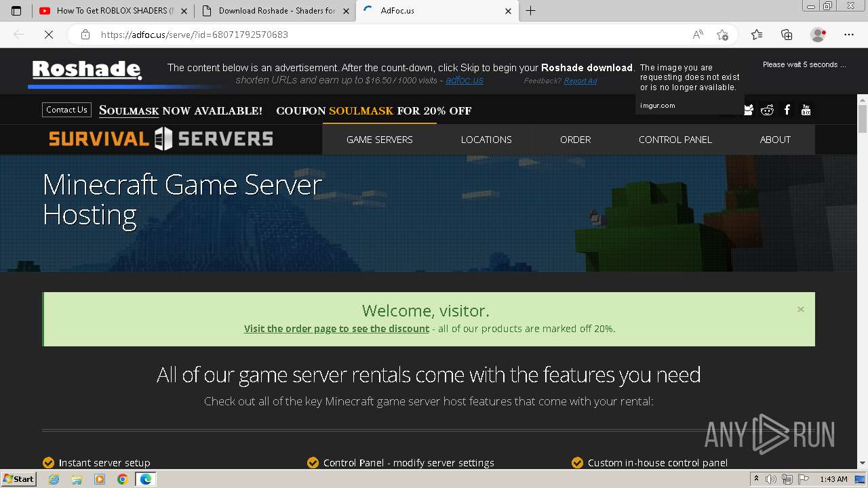The image size is (868, 488).
Task: Open the Action Center flag icon
Action: coord(804,479)
